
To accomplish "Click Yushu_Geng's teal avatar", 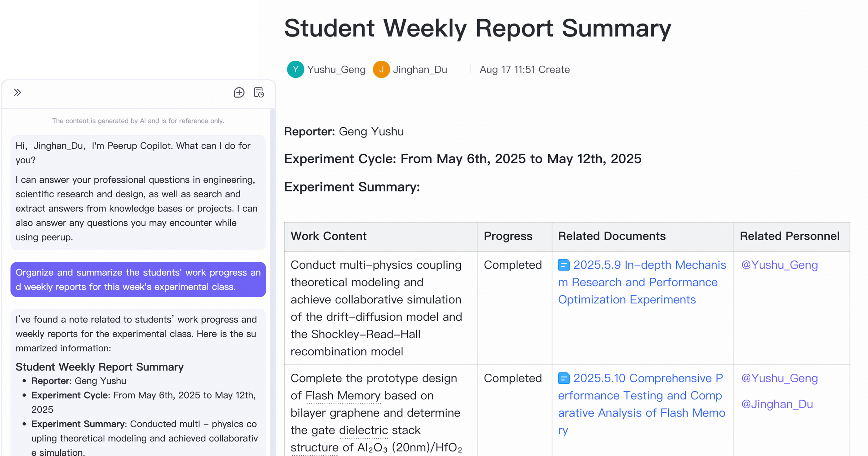I will coord(296,69).
